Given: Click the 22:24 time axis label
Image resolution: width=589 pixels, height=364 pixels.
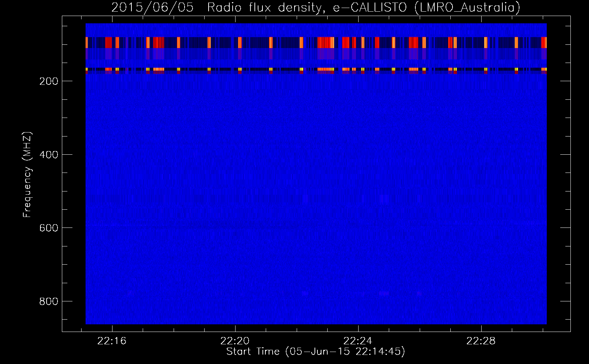Looking at the screenshot, I should (x=358, y=341).
